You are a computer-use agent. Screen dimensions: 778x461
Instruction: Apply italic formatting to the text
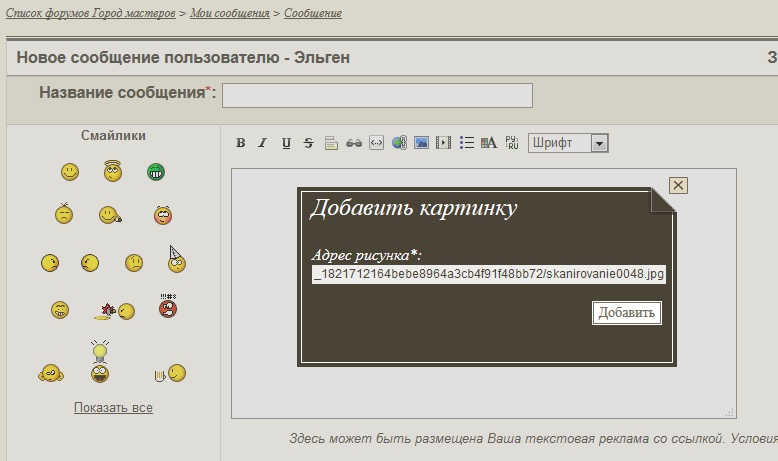[x=262, y=143]
